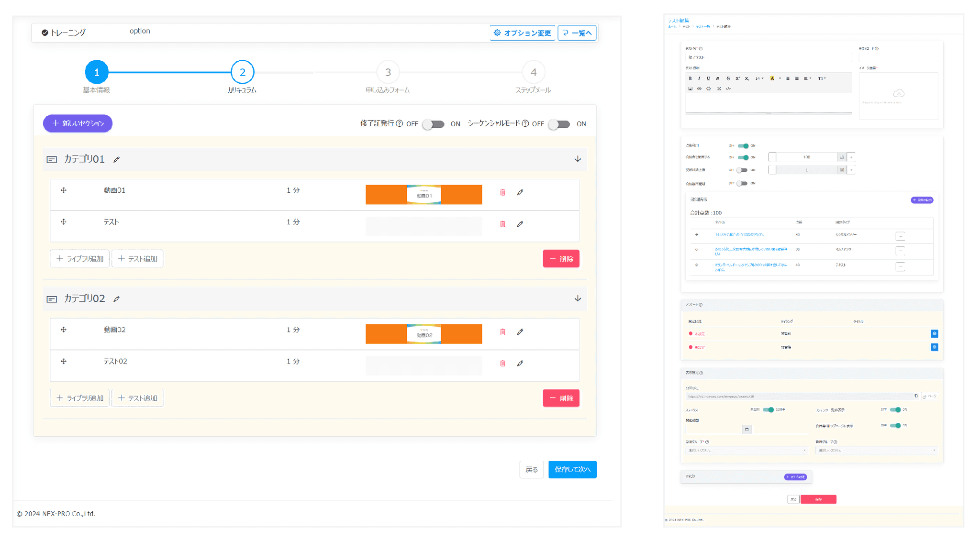Edit テスト02 row using pencil icon
Screen dimensions: 980x540
[x=520, y=364]
